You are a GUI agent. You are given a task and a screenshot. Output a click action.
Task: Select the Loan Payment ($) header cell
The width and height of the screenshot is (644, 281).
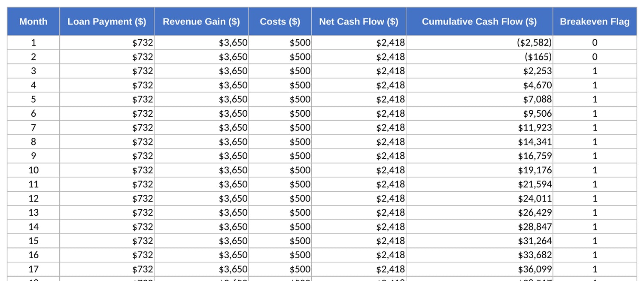(x=107, y=21)
